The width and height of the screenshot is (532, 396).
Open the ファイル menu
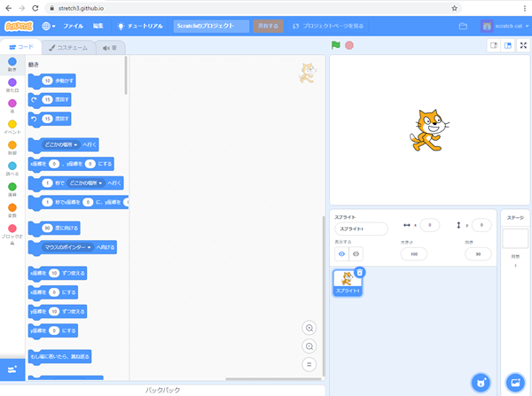pos(73,26)
